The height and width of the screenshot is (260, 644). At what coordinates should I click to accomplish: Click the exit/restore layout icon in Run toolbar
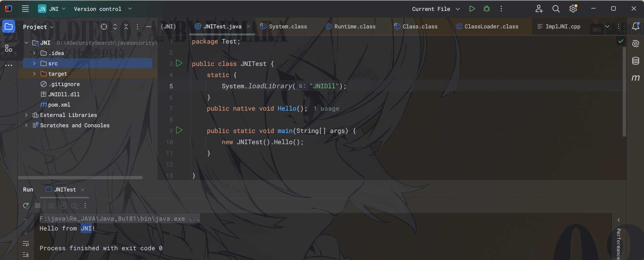click(x=63, y=206)
